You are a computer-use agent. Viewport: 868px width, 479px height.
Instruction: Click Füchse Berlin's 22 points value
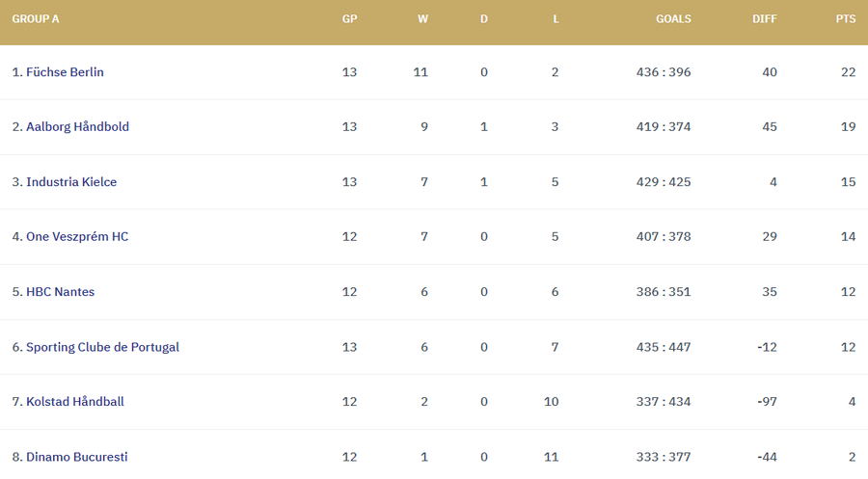pyautogui.click(x=848, y=72)
